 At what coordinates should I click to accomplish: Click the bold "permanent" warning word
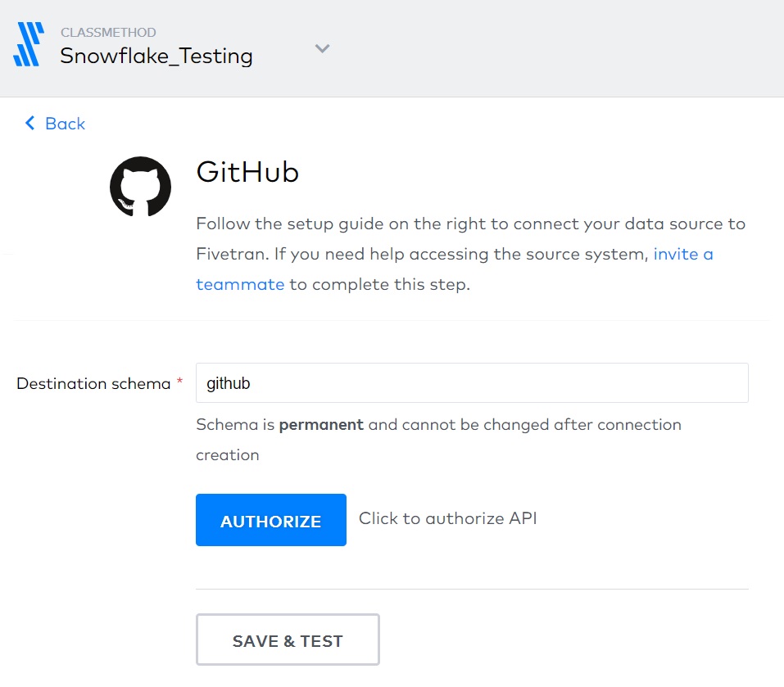(x=321, y=425)
